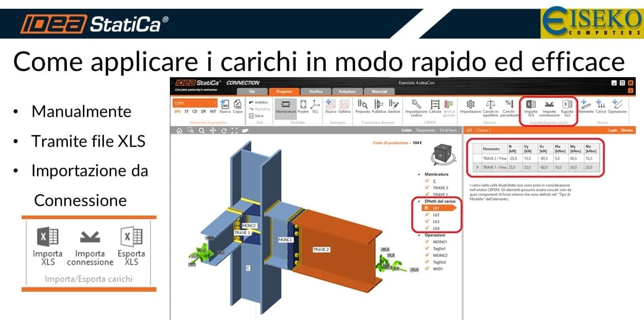Switch to the Materiali ribbon tab

click(379, 92)
